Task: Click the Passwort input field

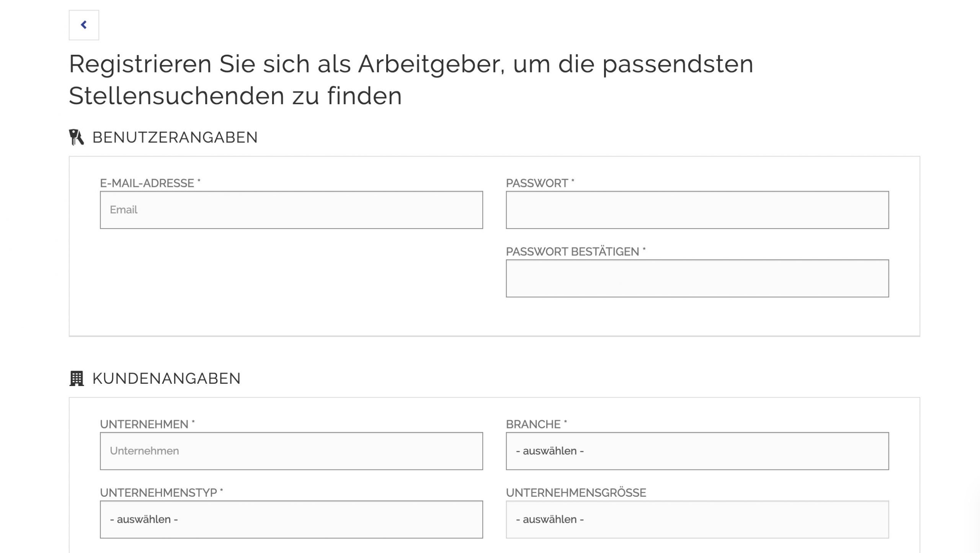Action: click(697, 209)
